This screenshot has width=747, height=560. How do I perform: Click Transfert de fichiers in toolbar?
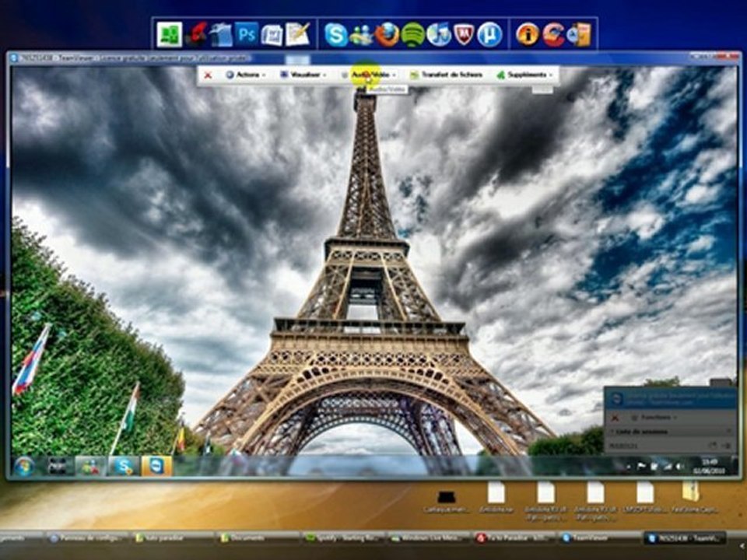(x=447, y=75)
